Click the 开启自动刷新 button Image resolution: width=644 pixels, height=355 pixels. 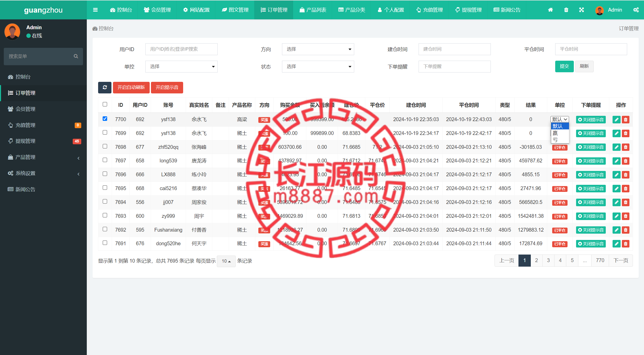(x=131, y=87)
